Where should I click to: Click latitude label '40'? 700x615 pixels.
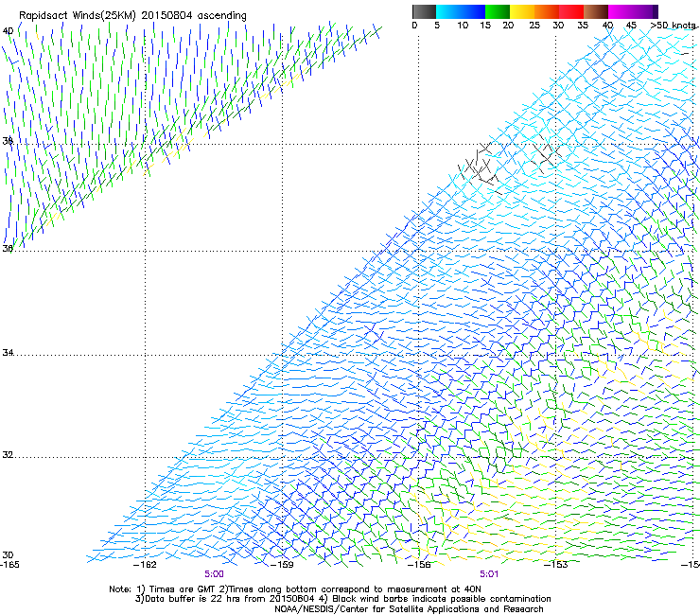click(8, 31)
